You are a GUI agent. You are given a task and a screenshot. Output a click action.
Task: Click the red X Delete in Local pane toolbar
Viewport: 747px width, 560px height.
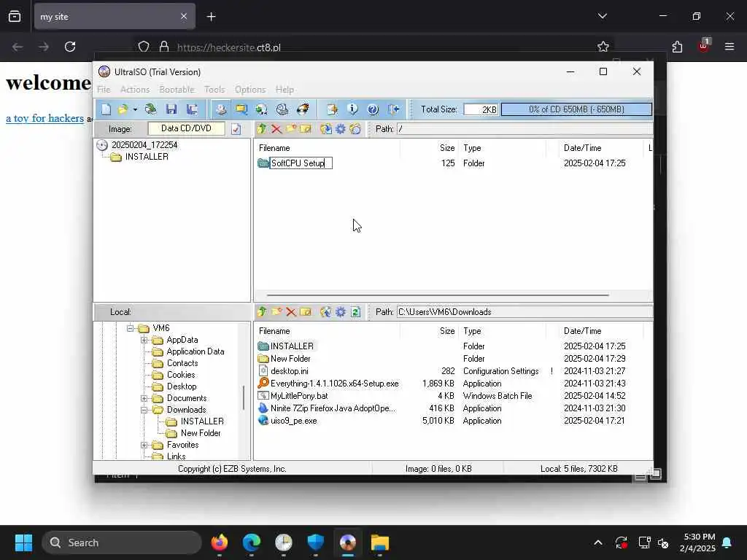coord(291,312)
